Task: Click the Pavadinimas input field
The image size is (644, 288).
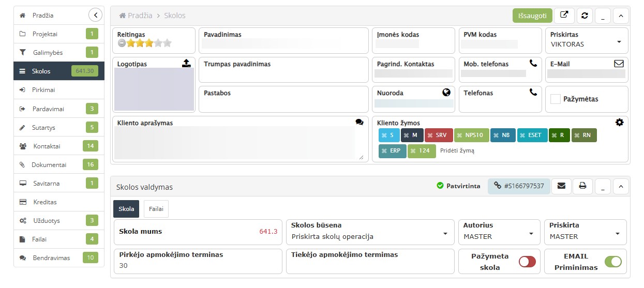Action: [283, 44]
